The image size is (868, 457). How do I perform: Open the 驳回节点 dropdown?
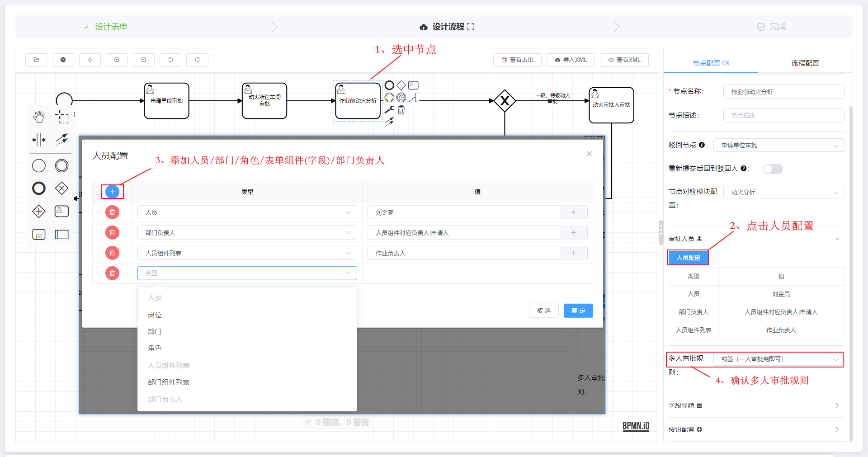[778, 145]
